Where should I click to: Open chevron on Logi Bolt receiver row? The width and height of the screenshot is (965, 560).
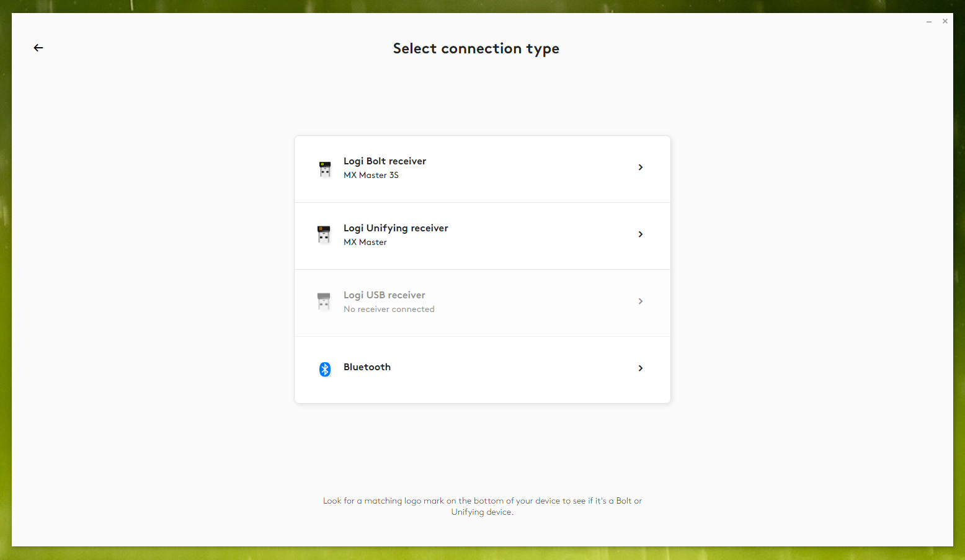click(641, 167)
